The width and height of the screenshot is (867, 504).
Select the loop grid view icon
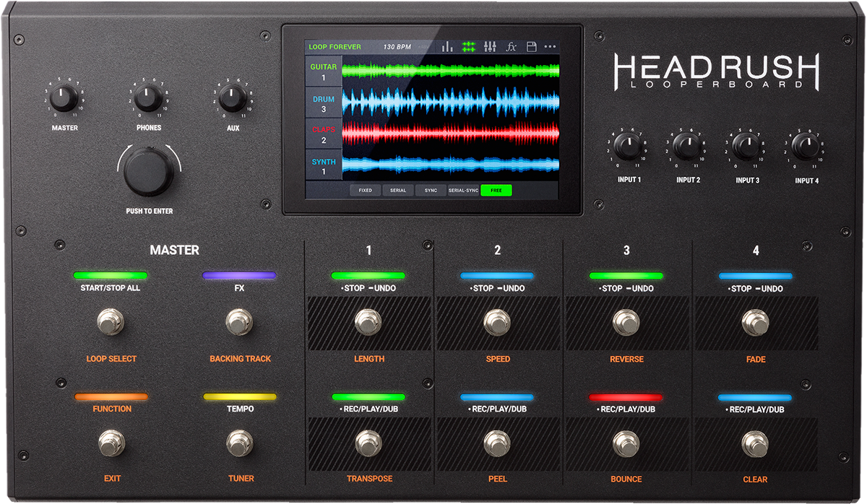[x=468, y=46]
